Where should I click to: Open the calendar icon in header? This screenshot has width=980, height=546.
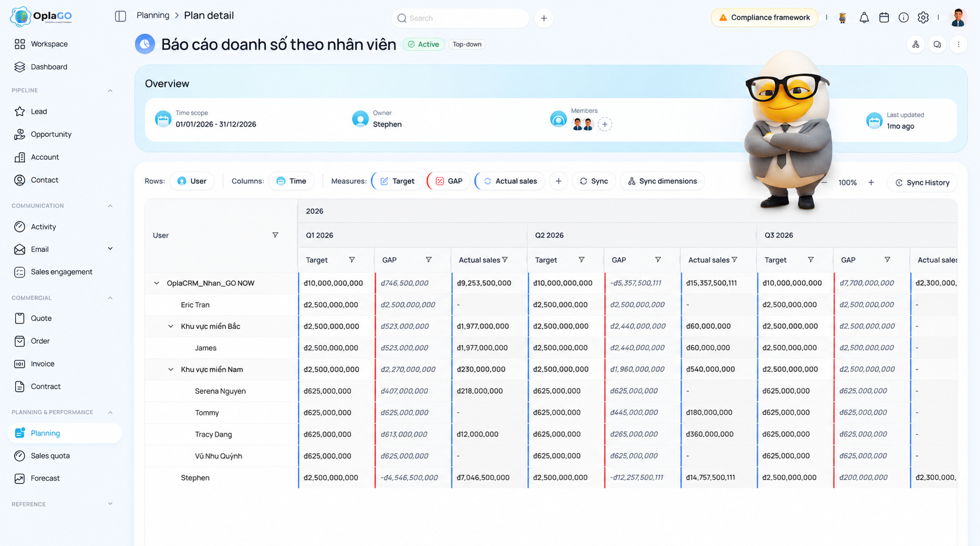pos(884,17)
